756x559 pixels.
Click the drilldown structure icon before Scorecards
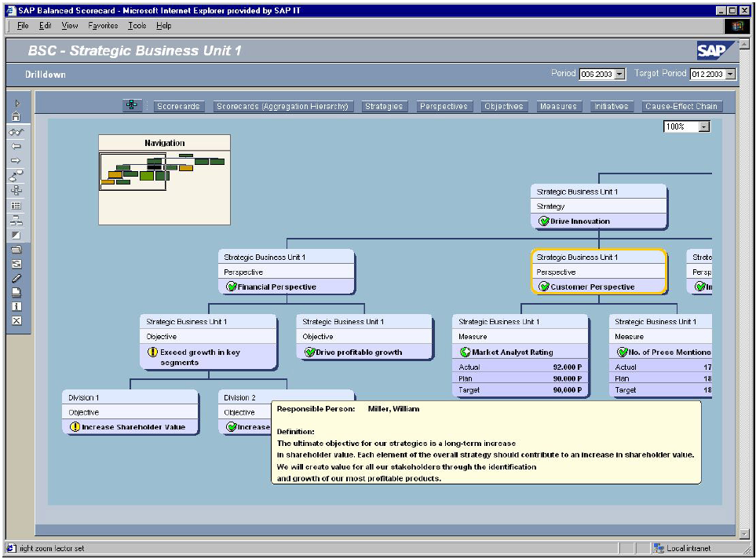pos(132,104)
